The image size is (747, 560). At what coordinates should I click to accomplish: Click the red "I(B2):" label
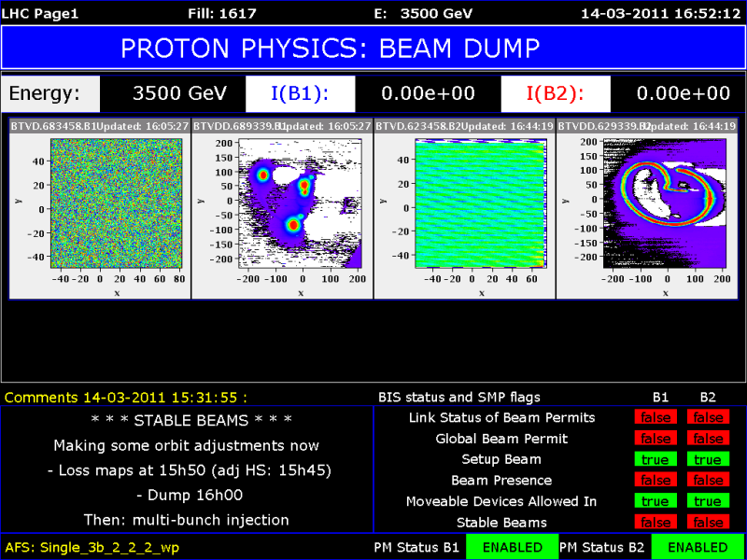[x=556, y=93]
